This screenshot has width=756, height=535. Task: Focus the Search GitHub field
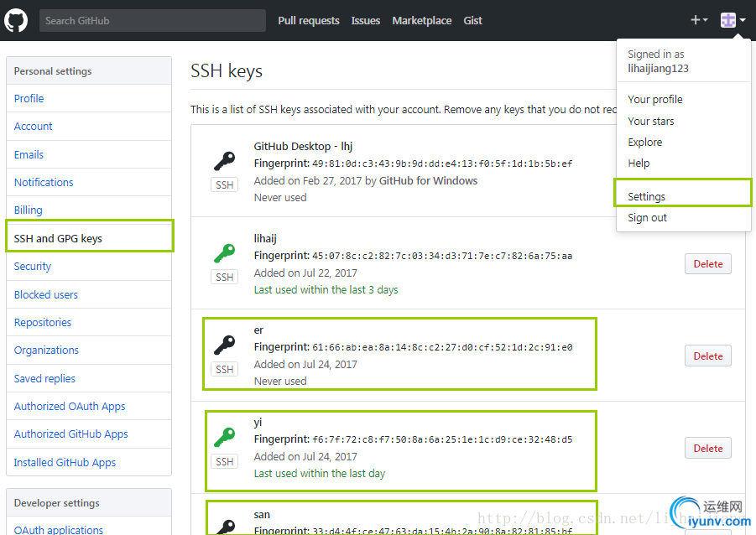(x=153, y=21)
